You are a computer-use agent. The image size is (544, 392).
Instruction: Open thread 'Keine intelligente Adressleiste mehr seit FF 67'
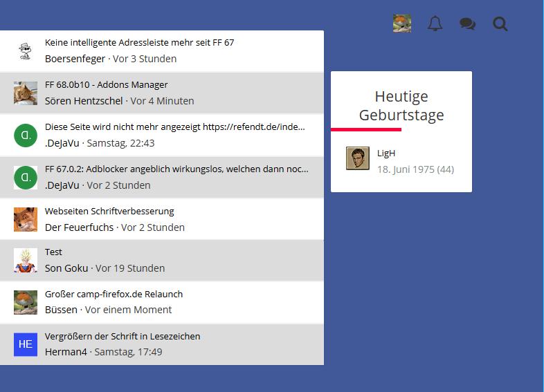139,43
